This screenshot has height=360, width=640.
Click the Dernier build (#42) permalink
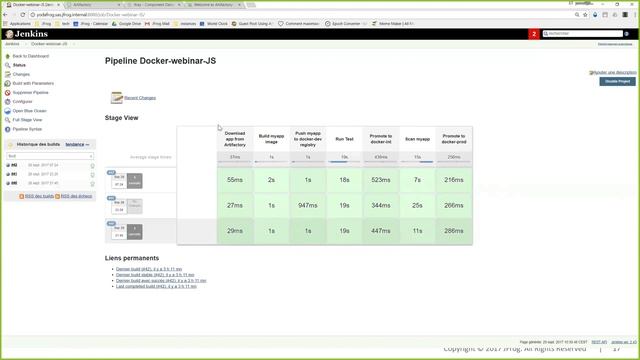[149, 269]
